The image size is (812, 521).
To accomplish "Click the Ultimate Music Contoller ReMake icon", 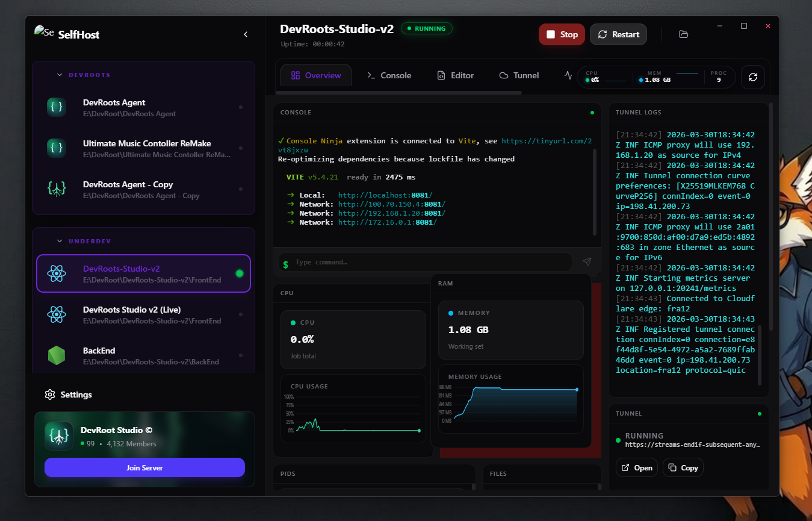I will point(57,148).
